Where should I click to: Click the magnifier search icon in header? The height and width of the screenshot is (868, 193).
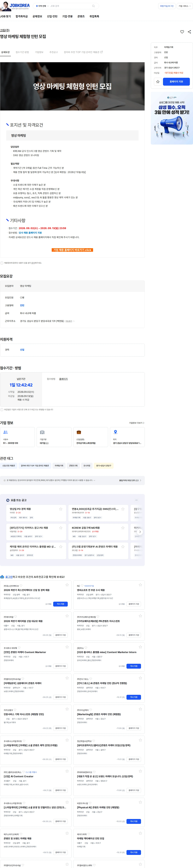click(93, 6)
